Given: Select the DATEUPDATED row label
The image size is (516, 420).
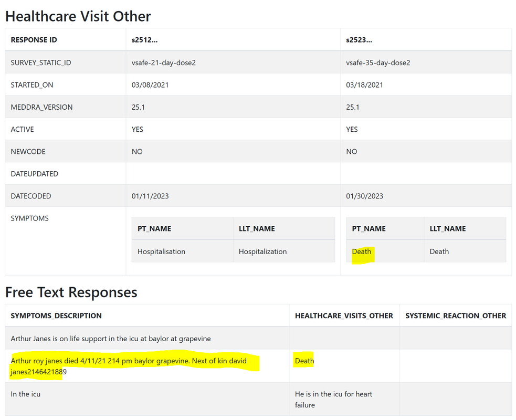Looking at the screenshot, I should pyautogui.click(x=35, y=174).
